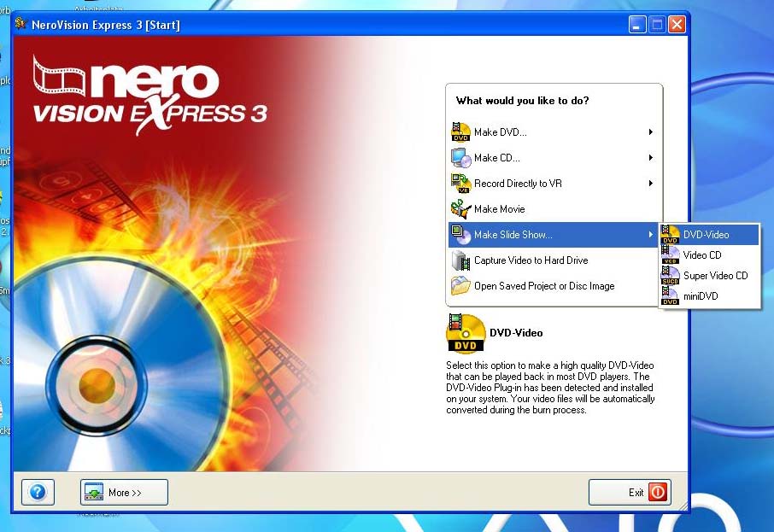The image size is (774, 532).
Task: Select Video CD in the submenu
Action: 710,255
